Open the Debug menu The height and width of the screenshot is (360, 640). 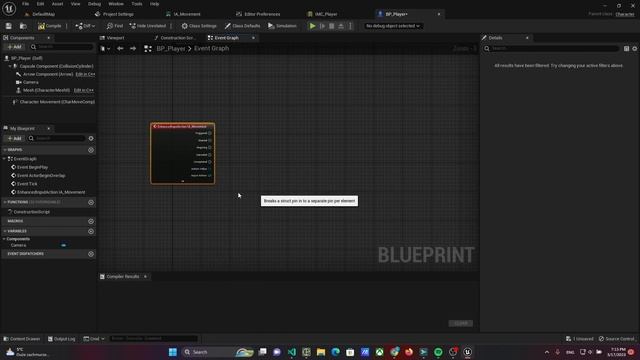94,4
